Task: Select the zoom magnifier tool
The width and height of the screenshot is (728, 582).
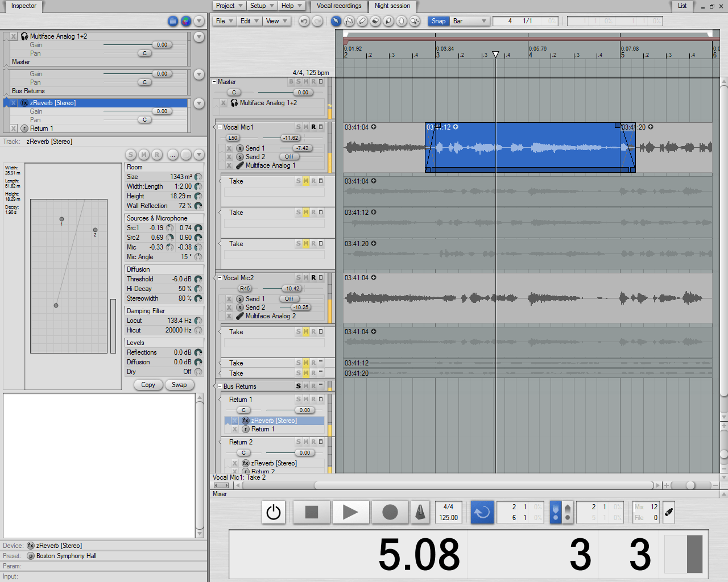Action: coord(415,21)
